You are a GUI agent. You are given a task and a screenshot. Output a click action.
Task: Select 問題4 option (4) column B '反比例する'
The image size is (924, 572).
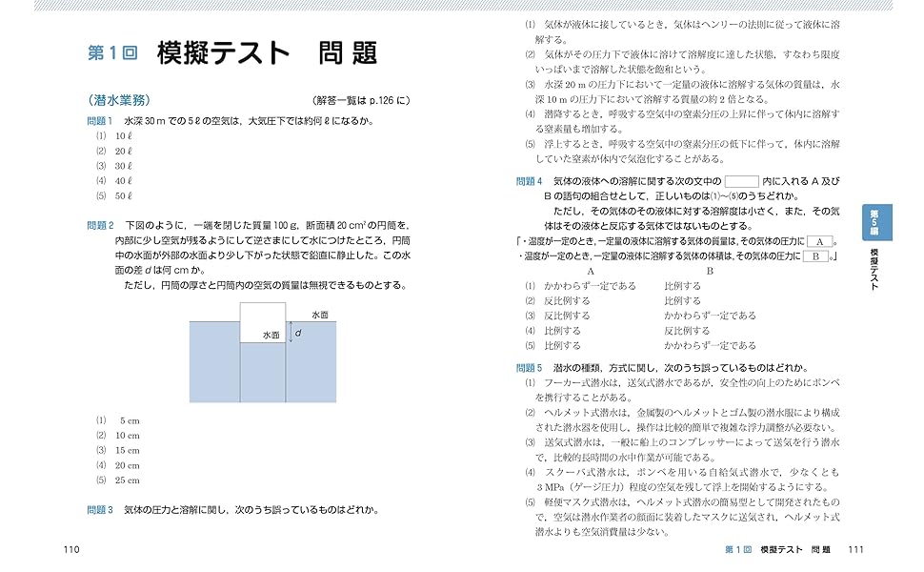pyautogui.click(x=687, y=331)
